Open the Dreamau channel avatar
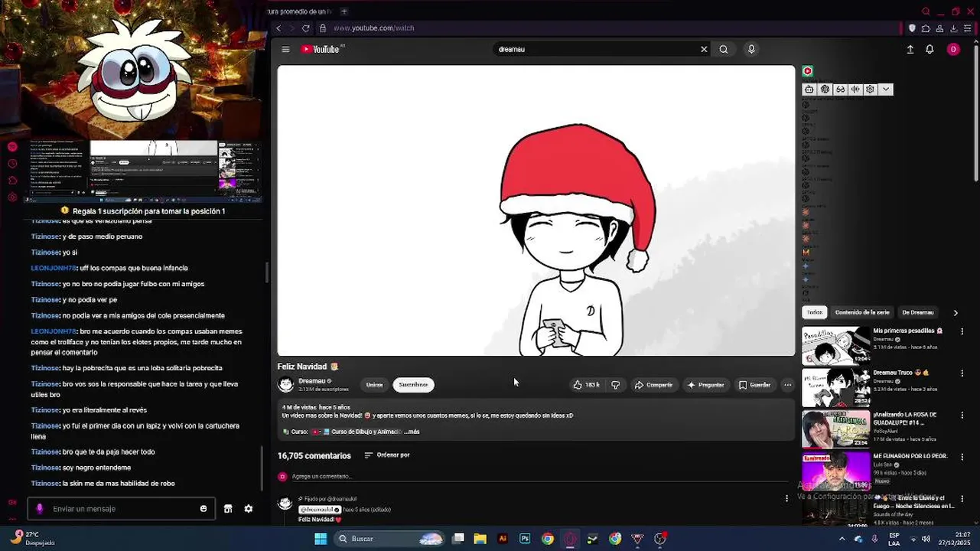This screenshot has width=980, height=551. tap(286, 385)
